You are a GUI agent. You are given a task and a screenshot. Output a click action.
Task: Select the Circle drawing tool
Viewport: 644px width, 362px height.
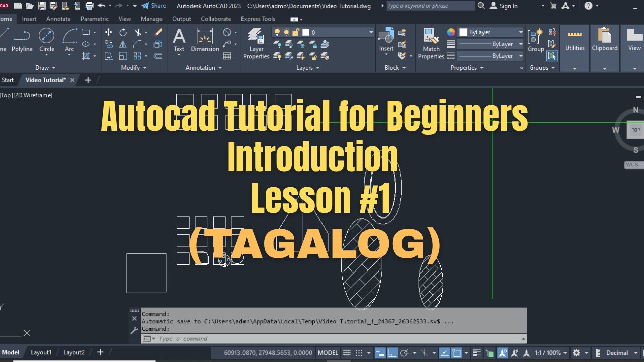point(47,40)
